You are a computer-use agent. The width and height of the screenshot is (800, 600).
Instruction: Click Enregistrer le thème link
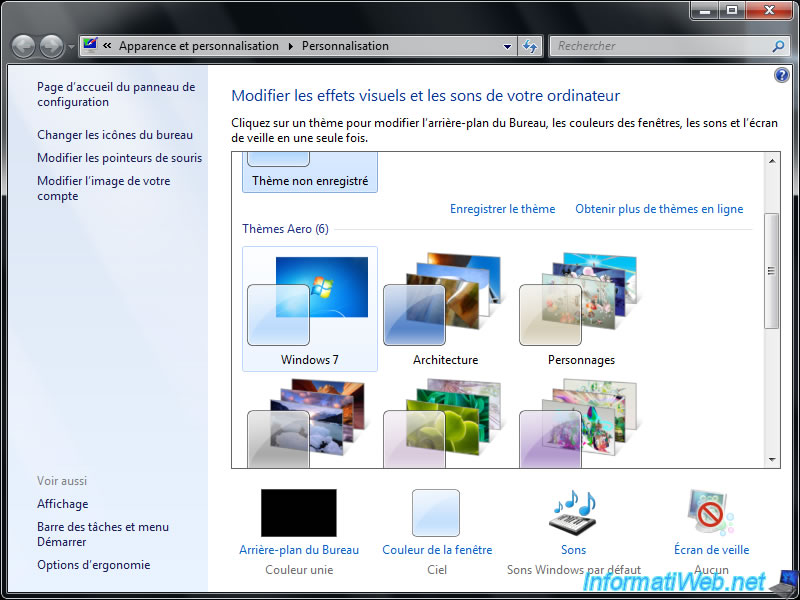(x=503, y=209)
